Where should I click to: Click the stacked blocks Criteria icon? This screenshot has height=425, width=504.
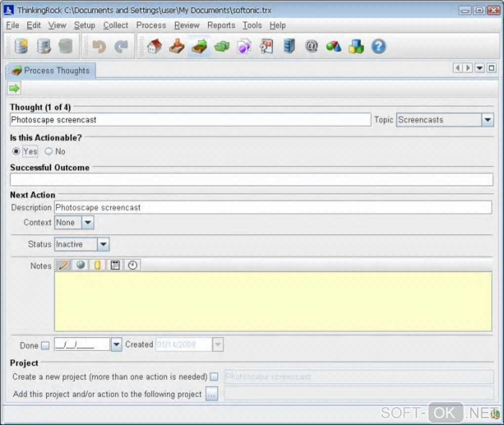pyautogui.click(x=356, y=46)
